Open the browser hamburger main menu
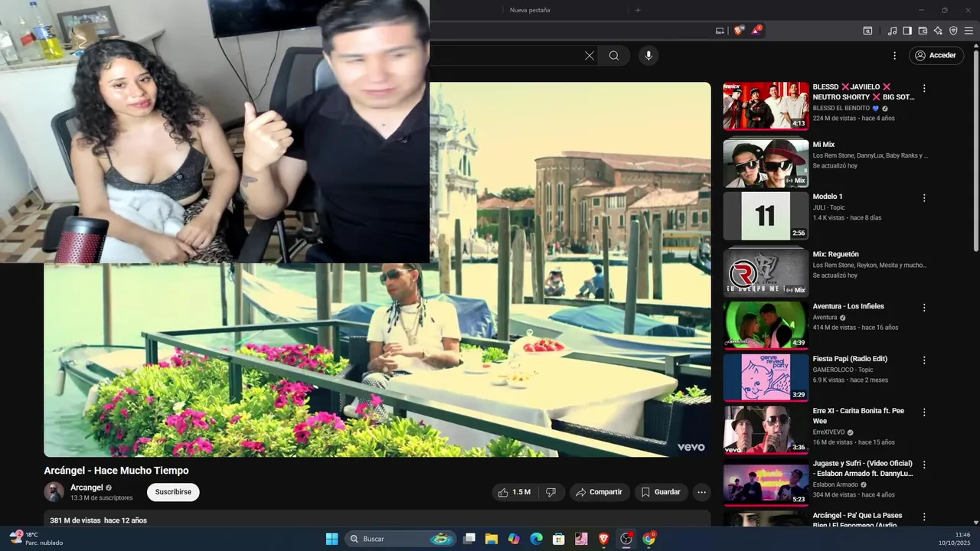This screenshot has width=980, height=551. tap(969, 31)
